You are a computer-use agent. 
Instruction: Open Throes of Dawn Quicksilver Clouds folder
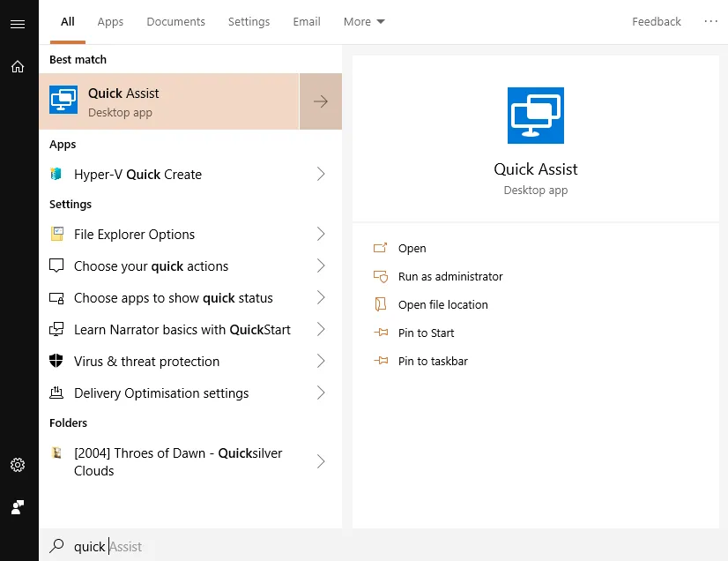190,461
